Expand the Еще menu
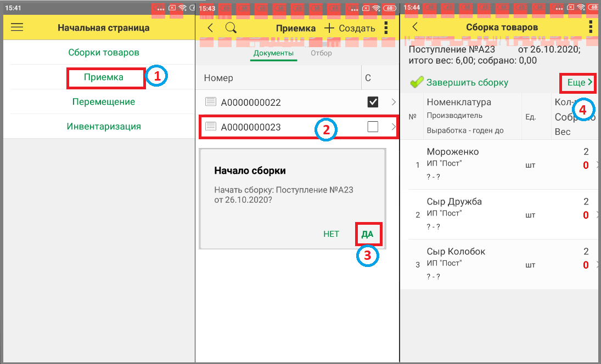601x364 pixels. click(580, 82)
